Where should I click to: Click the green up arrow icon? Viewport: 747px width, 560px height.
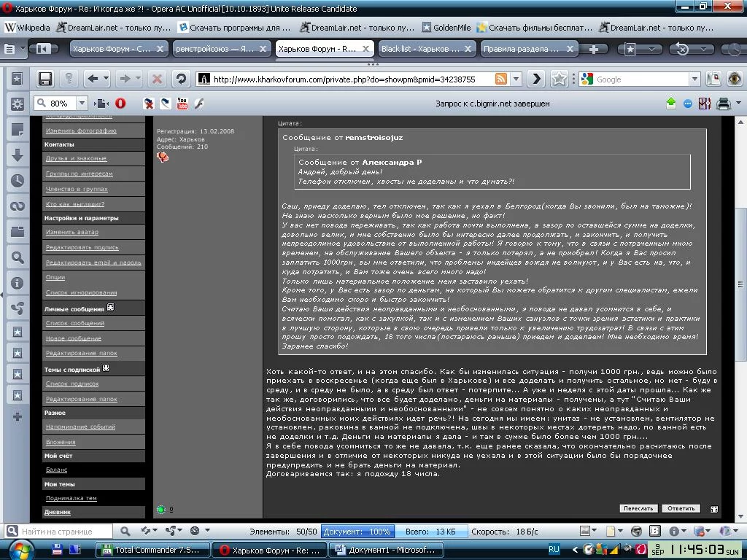pyautogui.click(x=671, y=103)
